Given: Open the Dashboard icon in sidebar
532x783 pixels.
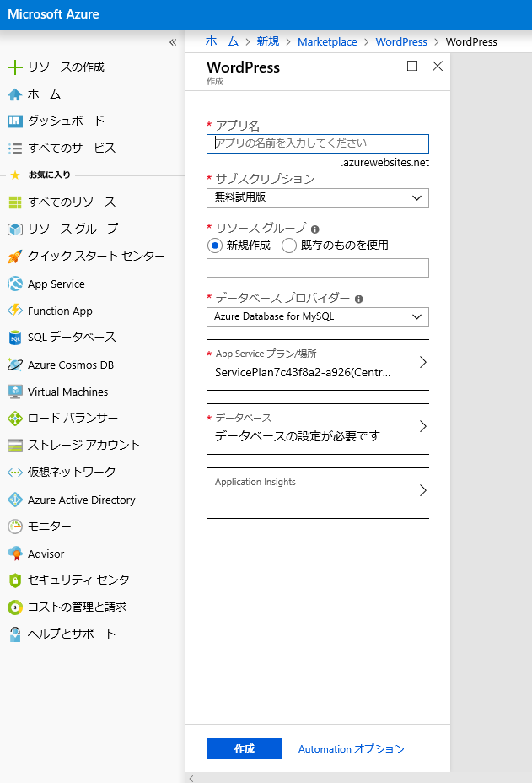Looking at the screenshot, I should (15, 121).
